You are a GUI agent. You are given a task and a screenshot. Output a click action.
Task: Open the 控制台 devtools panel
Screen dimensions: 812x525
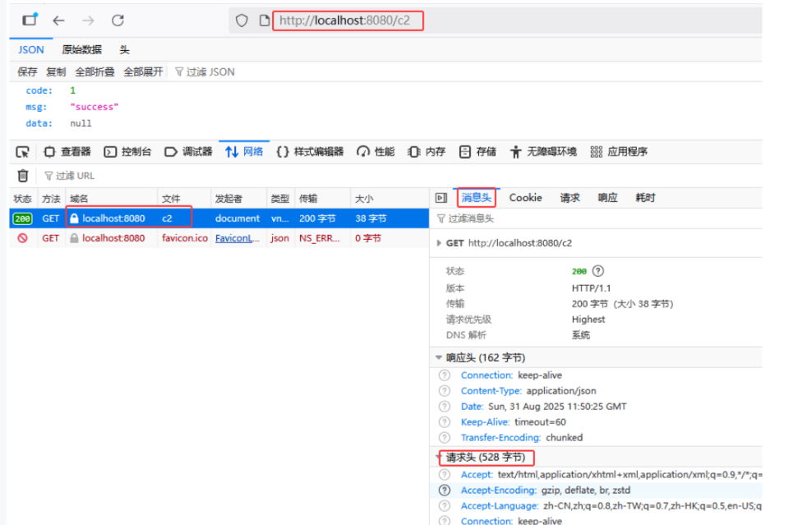point(127,152)
